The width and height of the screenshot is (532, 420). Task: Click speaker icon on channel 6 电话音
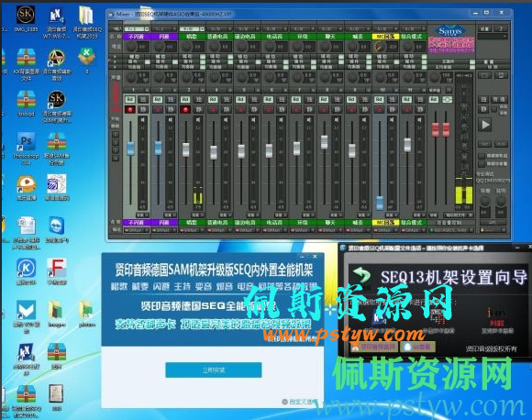click(282, 120)
